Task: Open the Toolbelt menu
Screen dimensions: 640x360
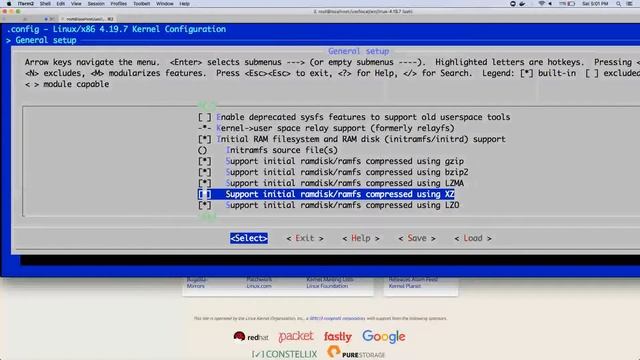Action: (x=141, y=4)
